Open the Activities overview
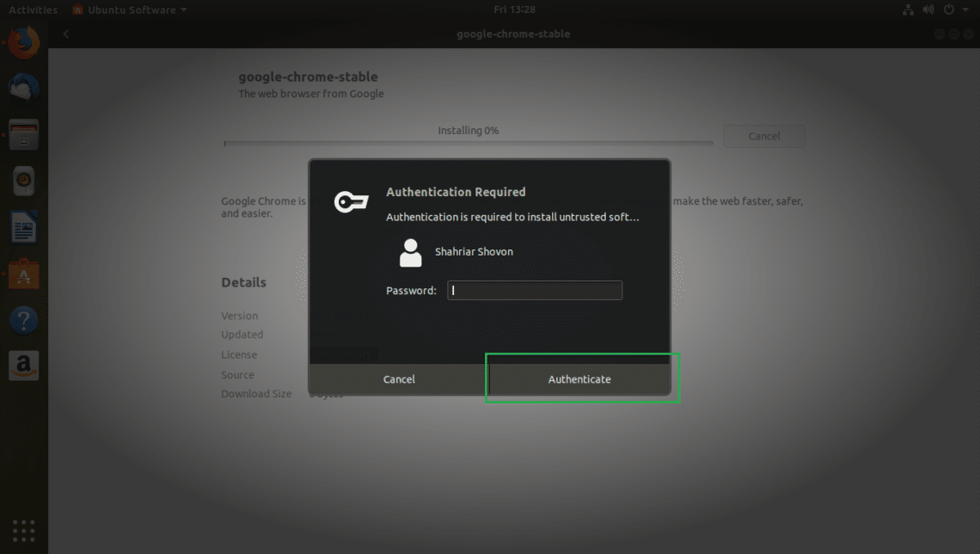The width and height of the screenshot is (980, 554). 33,9
